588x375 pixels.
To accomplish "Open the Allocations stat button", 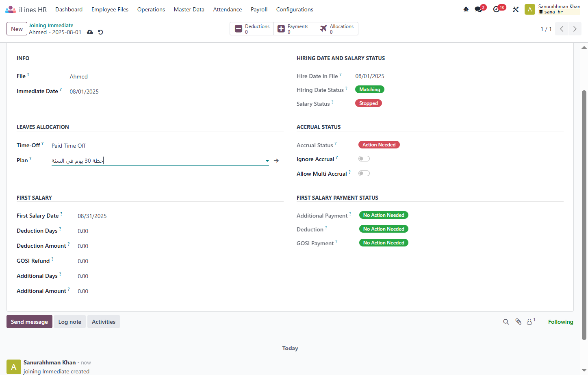I will click(x=337, y=29).
